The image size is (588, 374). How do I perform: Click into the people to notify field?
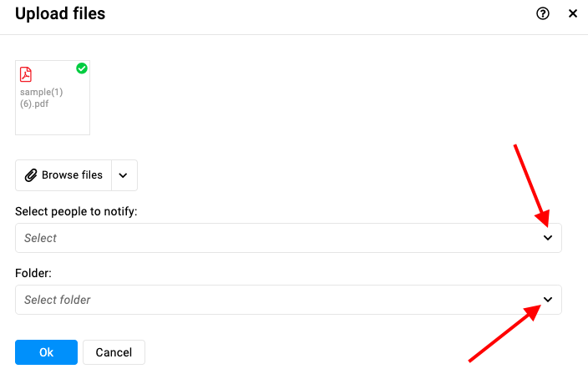pos(288,238)
